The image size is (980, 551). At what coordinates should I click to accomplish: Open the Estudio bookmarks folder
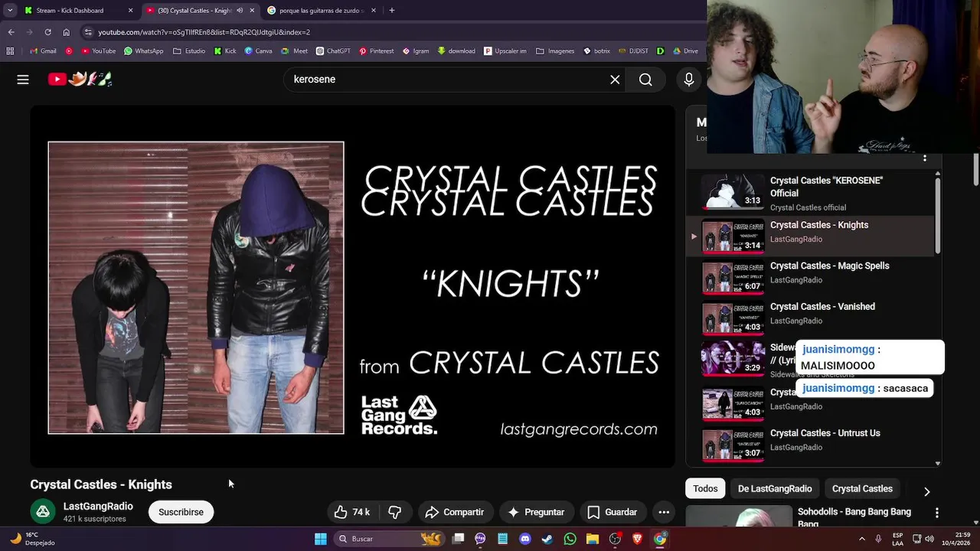(189, 51)
